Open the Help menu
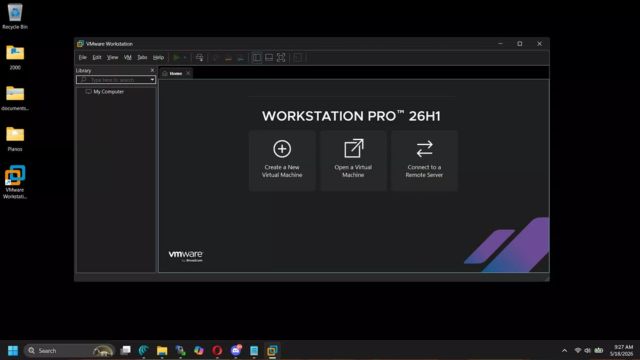The height and width of the screenshot is (360, 640). click(x=158, y=58)
